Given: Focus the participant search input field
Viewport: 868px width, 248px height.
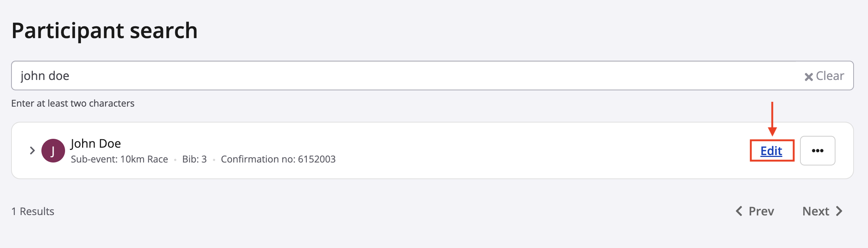Looking at the screenshot, I should tap(407, 76).
